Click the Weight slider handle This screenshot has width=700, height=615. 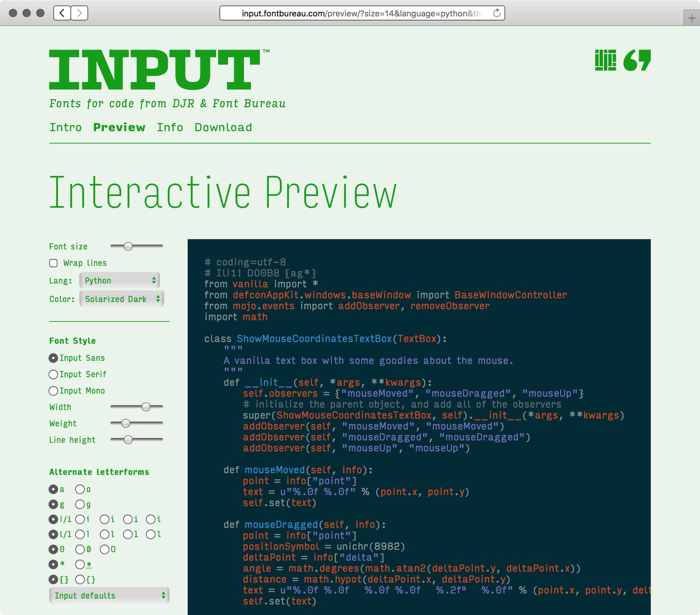(126, 423)
